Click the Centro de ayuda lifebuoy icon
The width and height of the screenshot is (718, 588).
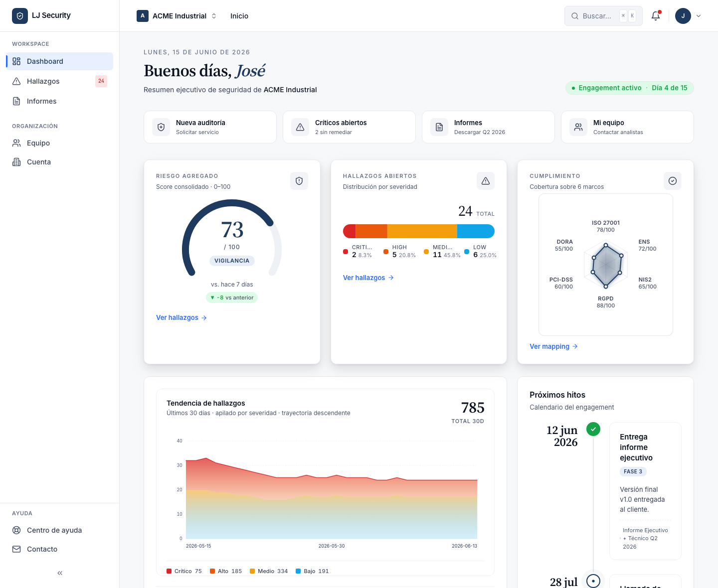click(x=16, y=530)
